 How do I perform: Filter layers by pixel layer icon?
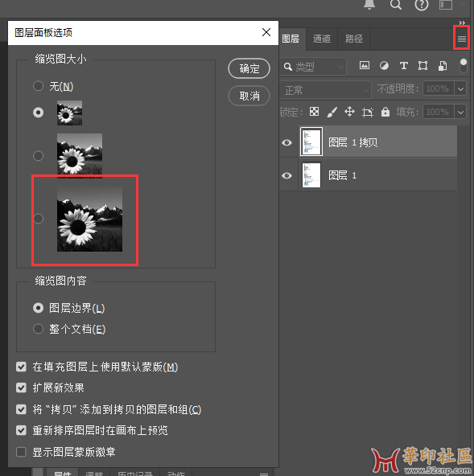pos(365,65)
